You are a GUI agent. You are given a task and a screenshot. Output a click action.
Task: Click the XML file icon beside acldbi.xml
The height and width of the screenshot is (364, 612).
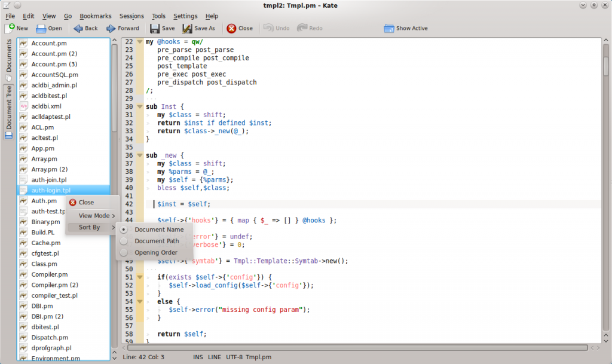tap(23, 106)
